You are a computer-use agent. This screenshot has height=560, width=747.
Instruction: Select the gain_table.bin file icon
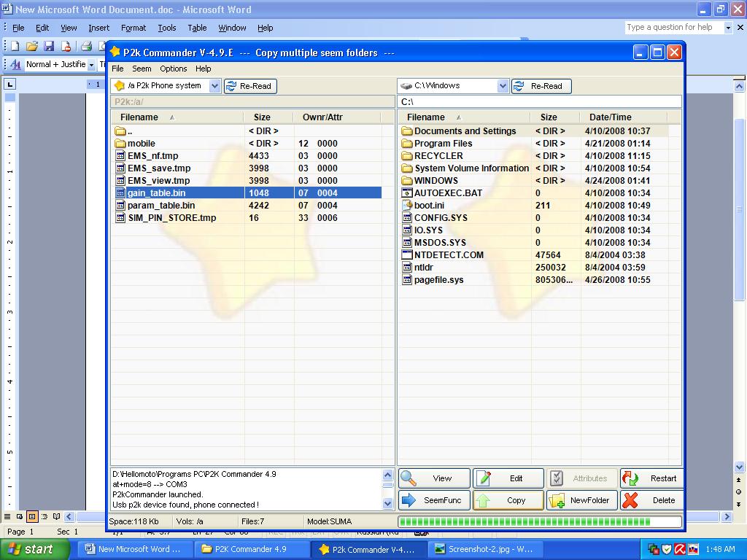tap(120, 192)
